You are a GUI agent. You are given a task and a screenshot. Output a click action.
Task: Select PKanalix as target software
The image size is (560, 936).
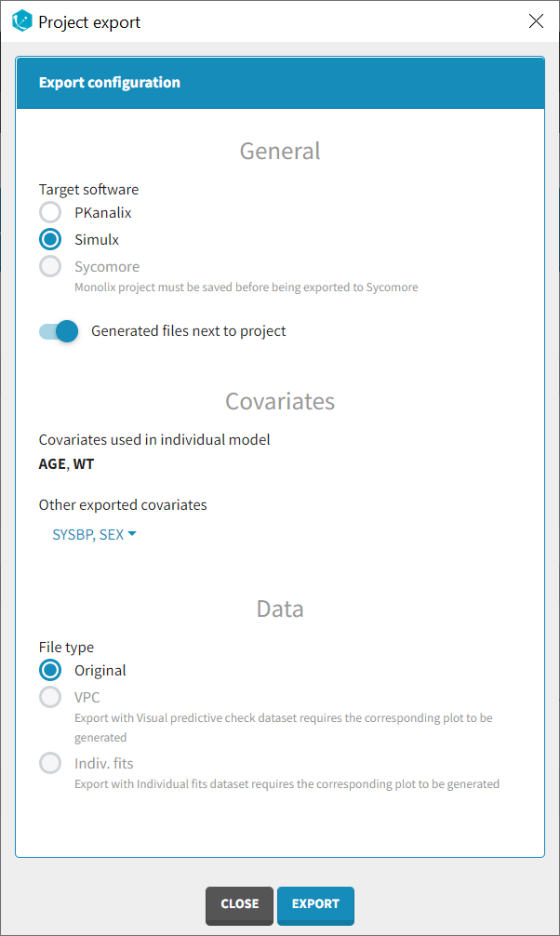[50, 213]
